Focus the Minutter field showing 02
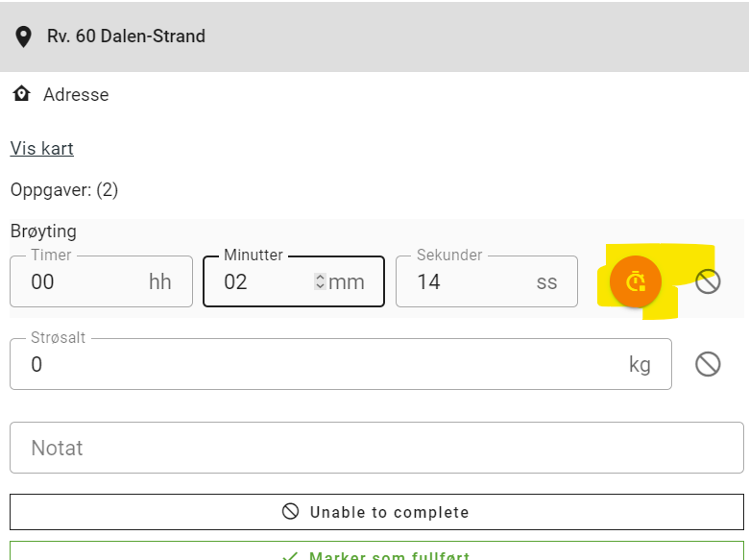Viewport: 749px width, 560px height. tap(294, 281)
